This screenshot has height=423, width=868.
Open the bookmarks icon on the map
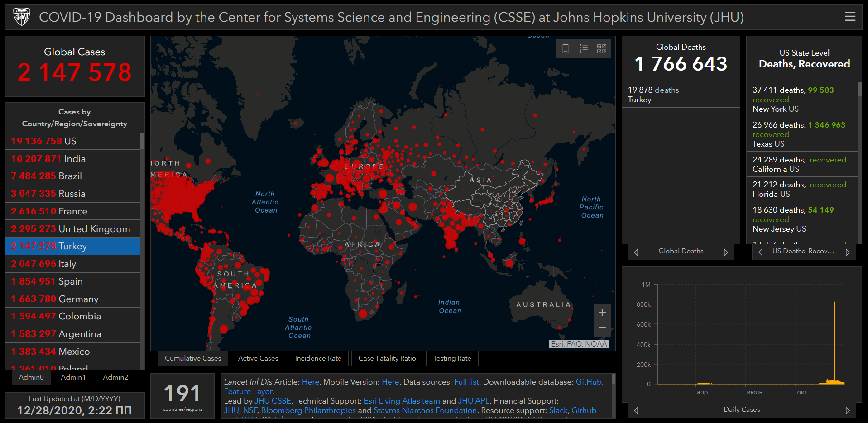[x=566, y=49]
